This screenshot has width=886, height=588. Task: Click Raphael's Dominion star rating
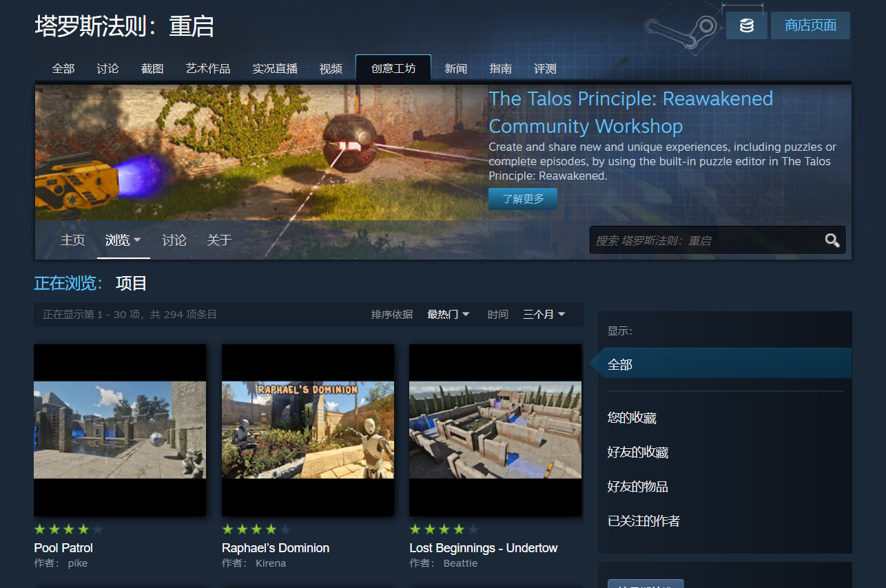[256, 529]
